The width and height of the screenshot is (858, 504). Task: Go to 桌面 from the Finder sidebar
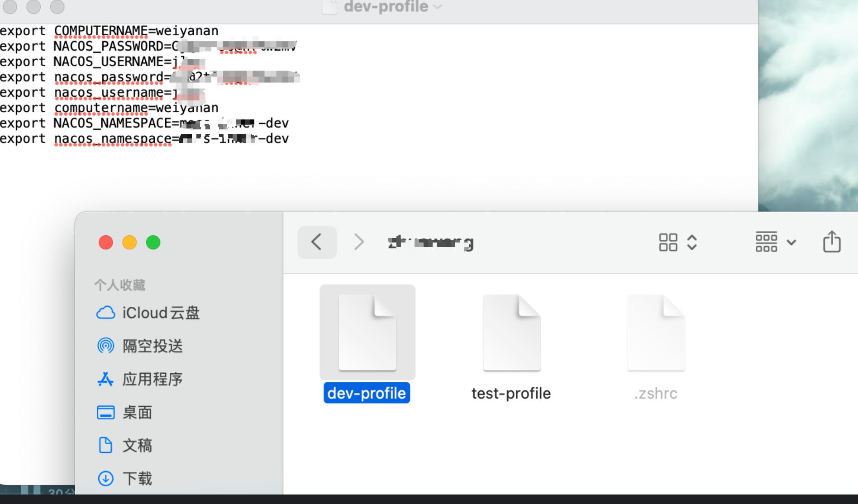(138, 412)
